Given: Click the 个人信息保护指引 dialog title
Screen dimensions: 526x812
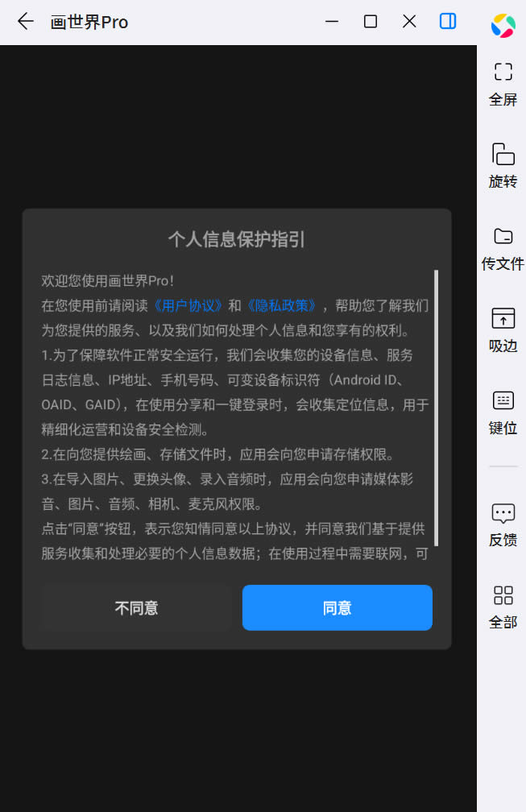Looking at the screenshot, I should 237,239.
